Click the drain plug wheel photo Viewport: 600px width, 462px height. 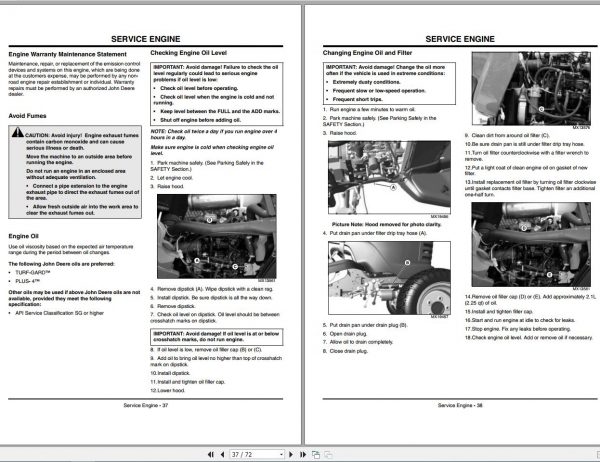click(389, 278)
